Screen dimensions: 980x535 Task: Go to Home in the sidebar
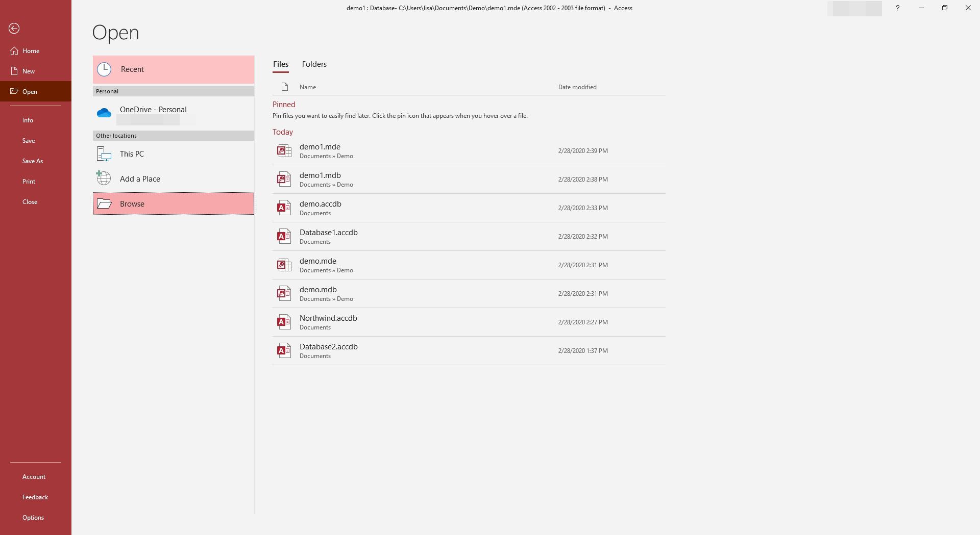tap(36, 51)
